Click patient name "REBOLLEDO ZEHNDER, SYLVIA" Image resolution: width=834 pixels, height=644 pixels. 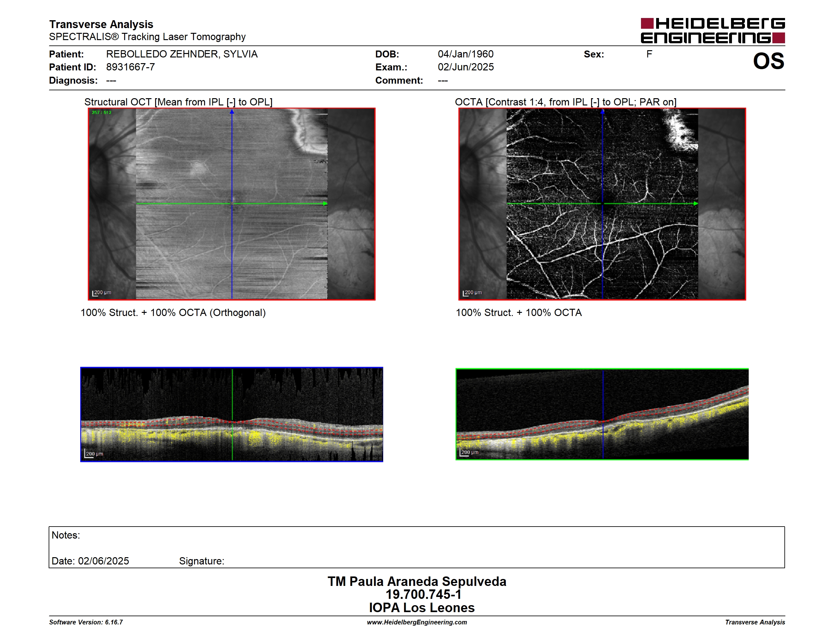coord(182,54)
